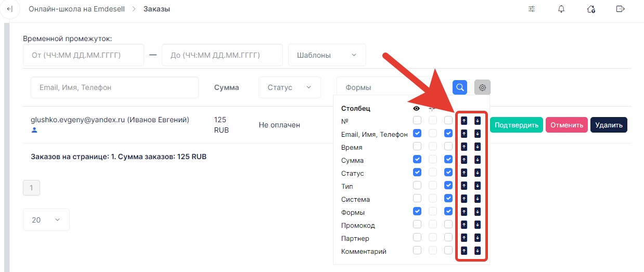Click the home icon in header
644x272 pixels.
[x=591, y=9]
